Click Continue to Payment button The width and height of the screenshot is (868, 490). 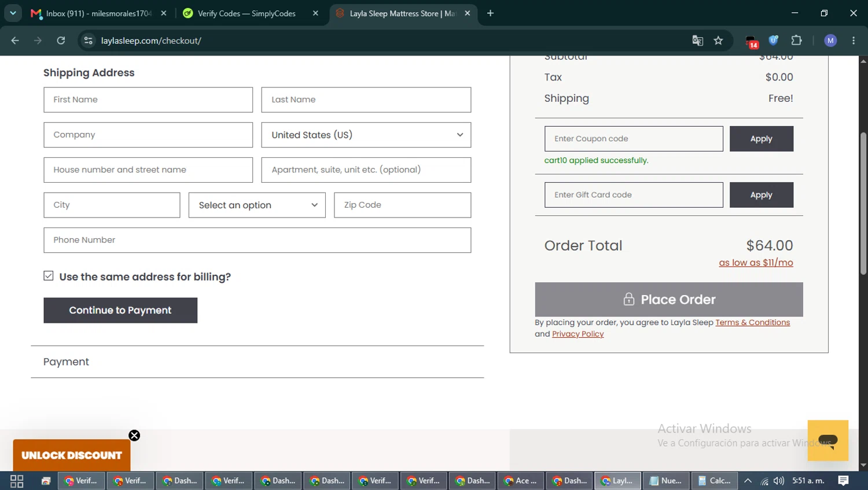tap(120, 310)
